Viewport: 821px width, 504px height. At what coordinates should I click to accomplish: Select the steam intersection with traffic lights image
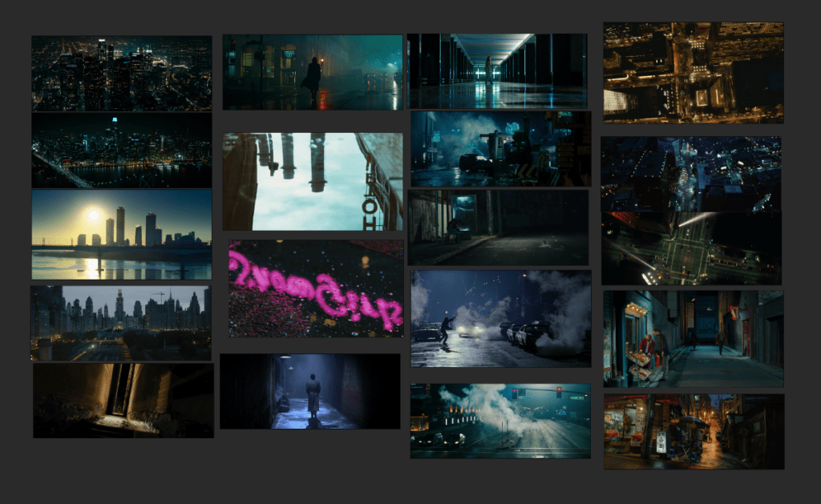[x=500, y=421]
